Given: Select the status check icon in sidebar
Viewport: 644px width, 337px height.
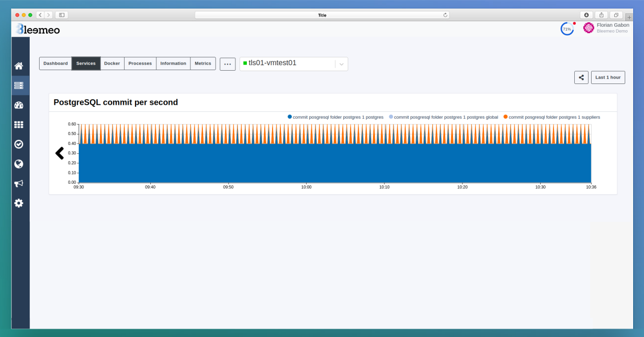Looking at the screenshot, I should click(19, 144).
